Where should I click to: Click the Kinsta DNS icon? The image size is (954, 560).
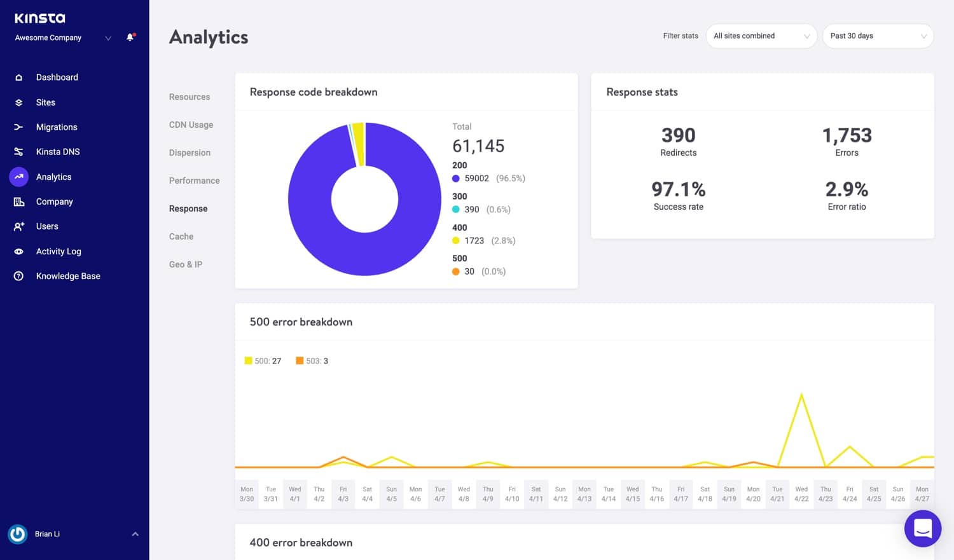[x=18, y=152]
